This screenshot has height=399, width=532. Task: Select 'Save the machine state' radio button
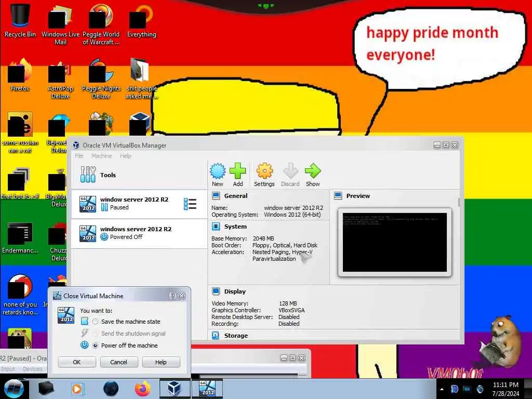click(x=96, y=321)
